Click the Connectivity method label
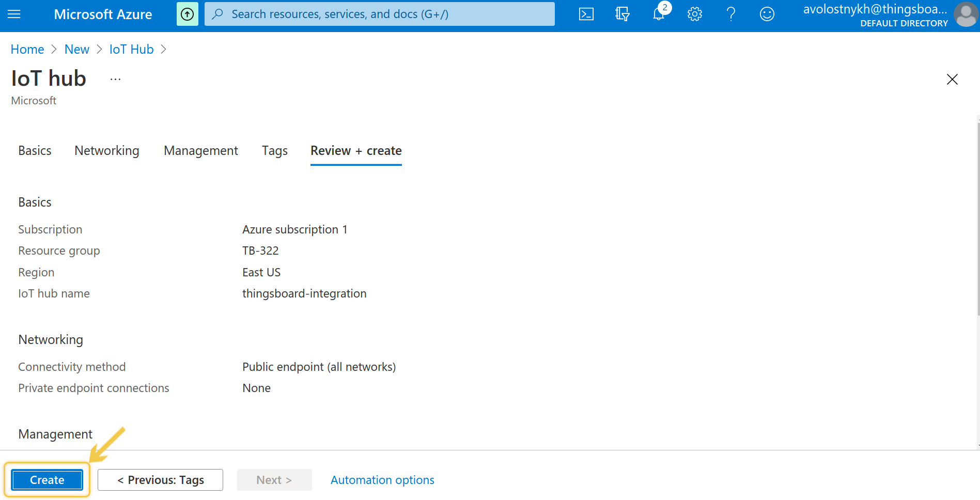This screenshot has width=980, height=500. pos(72,367)
